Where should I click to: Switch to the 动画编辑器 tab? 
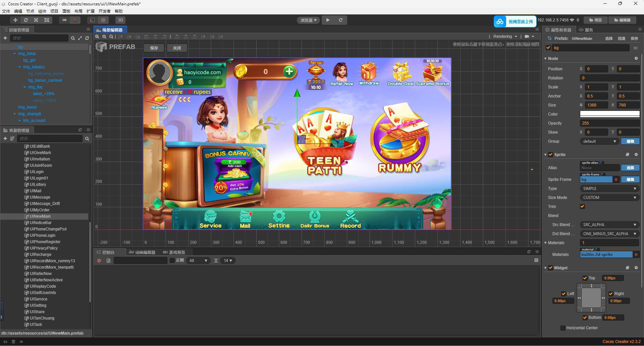(x=142, y=252)
